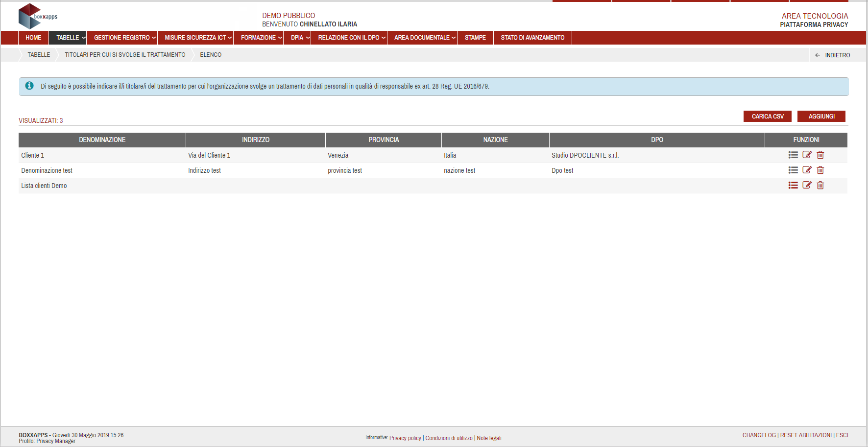
Task: Open the CHANGELOG link
Action: tap(759, 435)
